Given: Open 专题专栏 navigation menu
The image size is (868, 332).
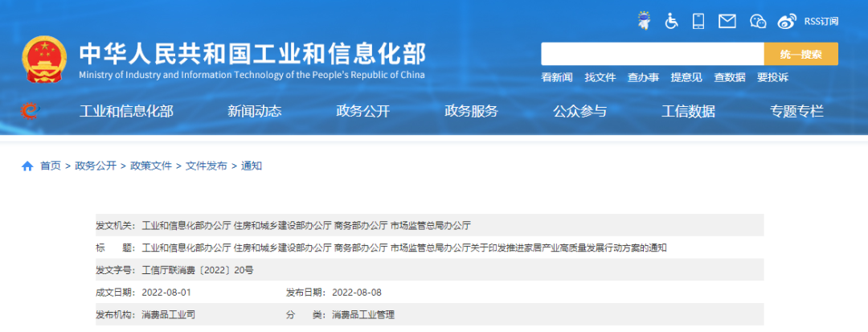Looking at the screenshot, I should click(x=796, y=112).
